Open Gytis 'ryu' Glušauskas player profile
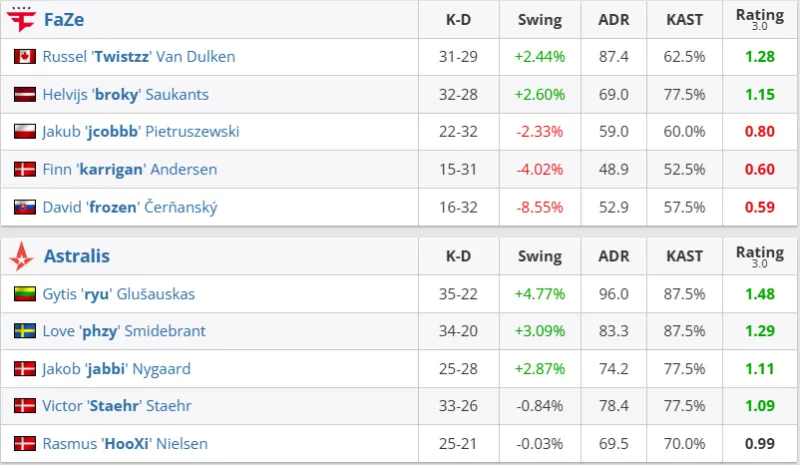Viewport: 800px width, 465px height. [x=118, y=294]
